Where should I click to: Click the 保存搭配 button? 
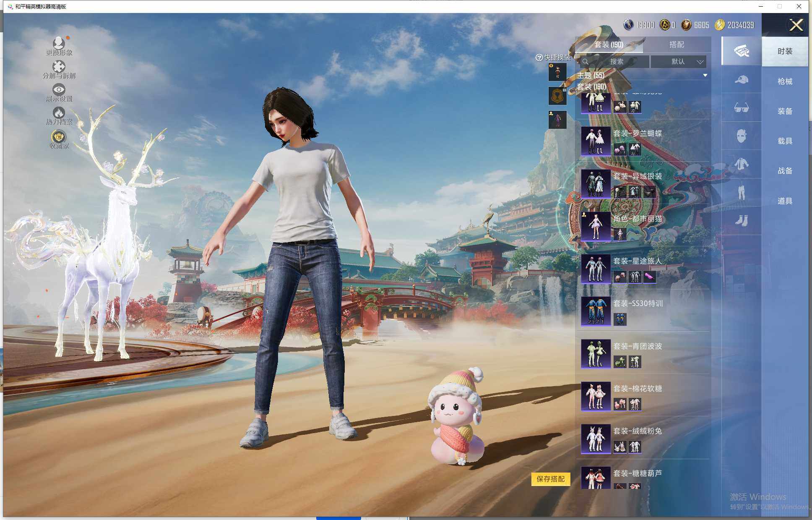click(x=550, y=479)
